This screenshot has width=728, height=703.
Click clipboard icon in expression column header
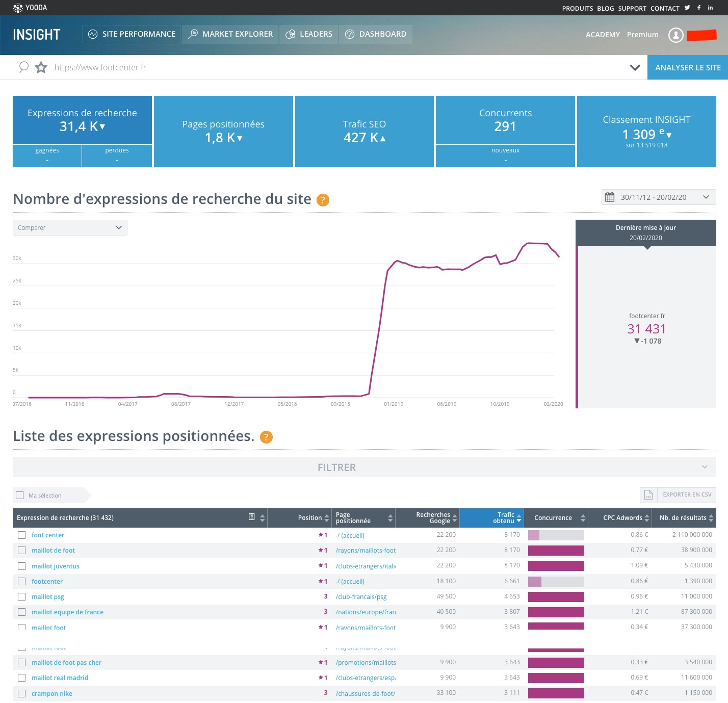251,517
